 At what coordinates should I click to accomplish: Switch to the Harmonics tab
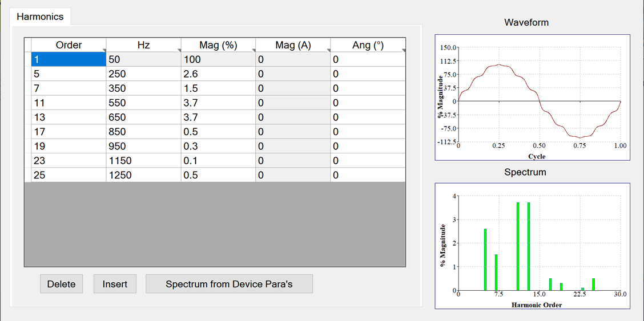tap(40, 17)
